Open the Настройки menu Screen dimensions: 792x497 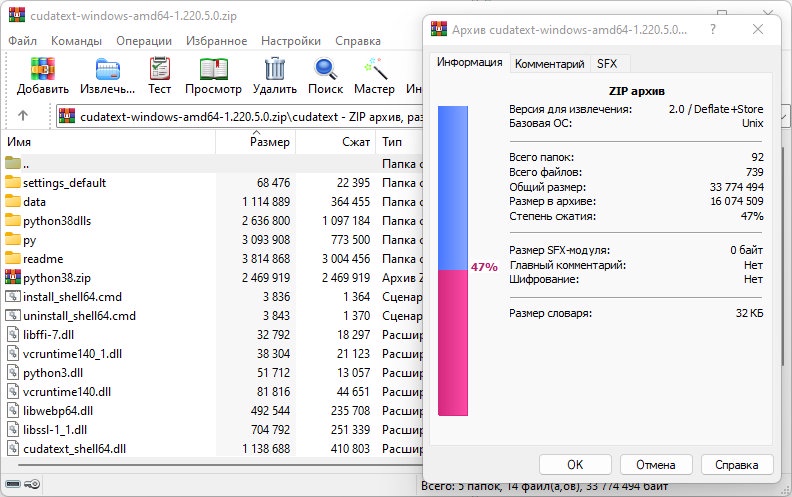coord(291,41)
